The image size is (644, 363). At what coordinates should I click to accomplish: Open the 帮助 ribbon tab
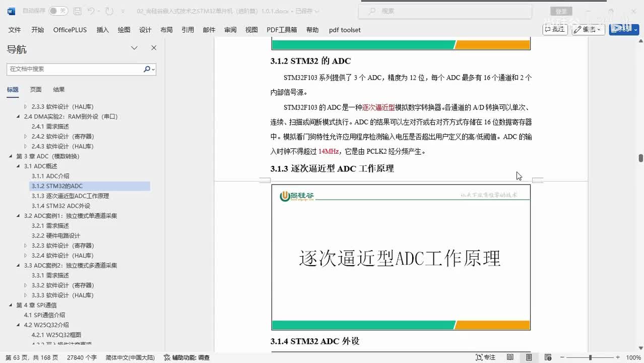tap(312, 30)
